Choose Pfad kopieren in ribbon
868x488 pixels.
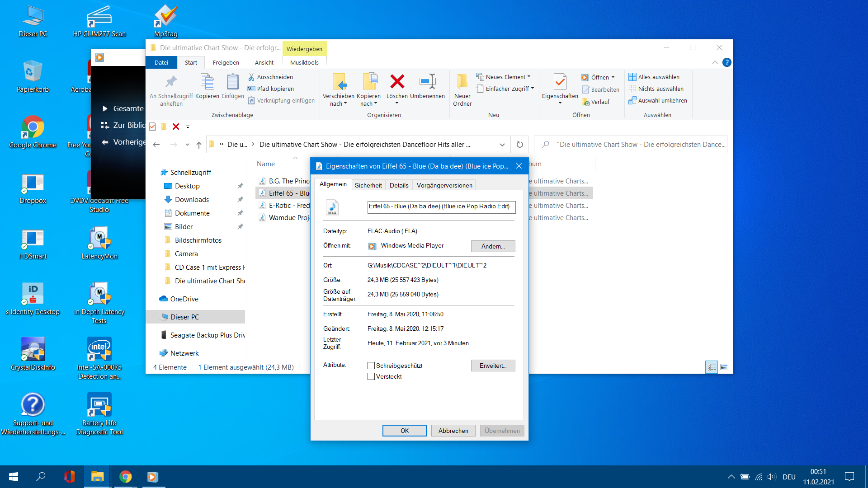tap(271, 89)
